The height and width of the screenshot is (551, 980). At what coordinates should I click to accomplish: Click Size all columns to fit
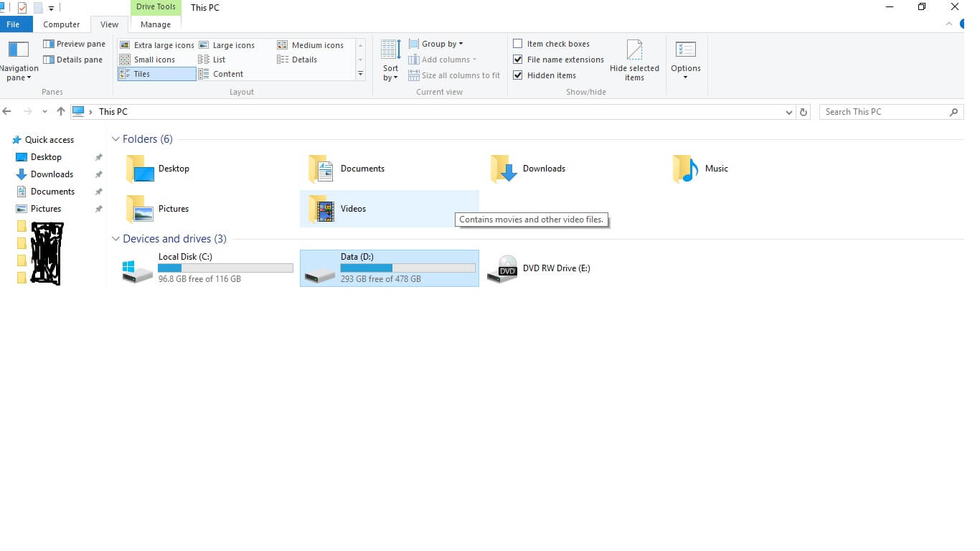pos(453,75)
